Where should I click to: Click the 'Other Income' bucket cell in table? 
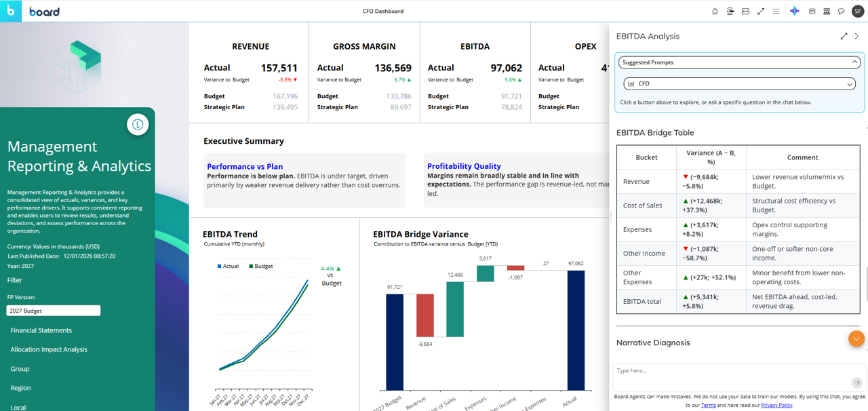tap(646, 254)
